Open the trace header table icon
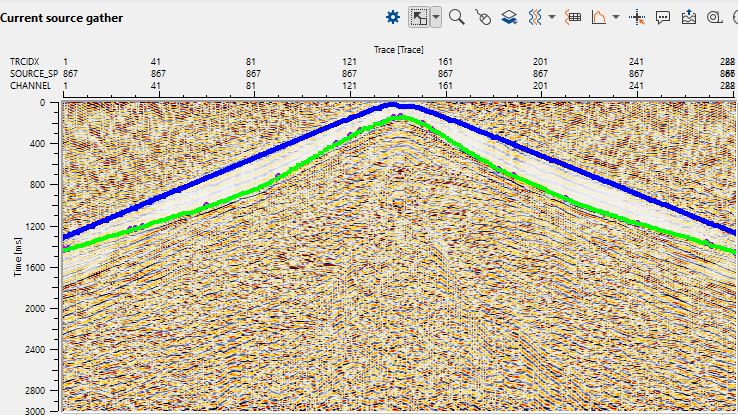 click(574, 17)
